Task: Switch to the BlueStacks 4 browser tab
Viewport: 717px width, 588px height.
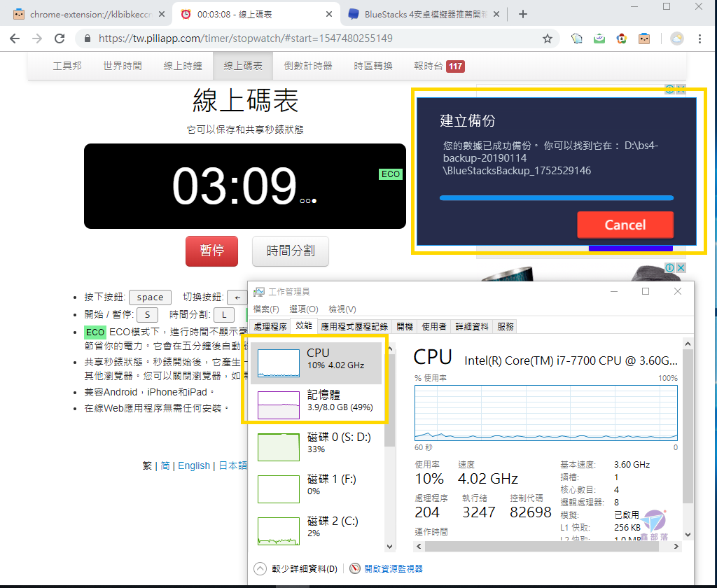Action: point(424,14)
